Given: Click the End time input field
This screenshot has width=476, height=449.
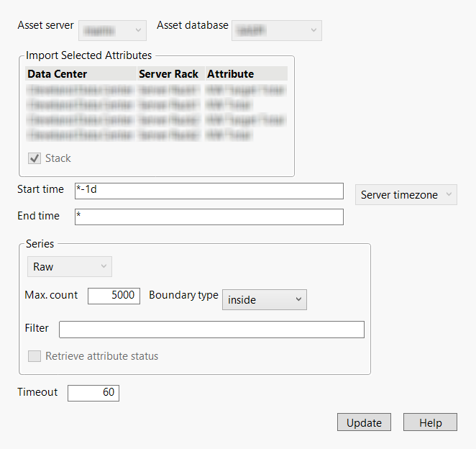Looking at the screenshot, I should 209,217.
